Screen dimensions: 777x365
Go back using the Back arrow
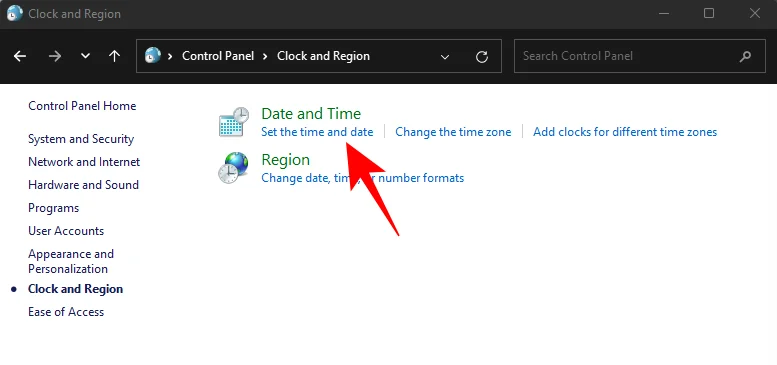pyautogui.click(x=20, y=56)
